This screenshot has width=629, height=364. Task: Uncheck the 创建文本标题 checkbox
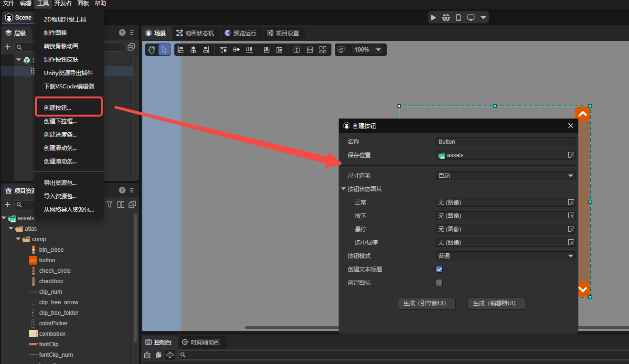[x=439, y=269]
